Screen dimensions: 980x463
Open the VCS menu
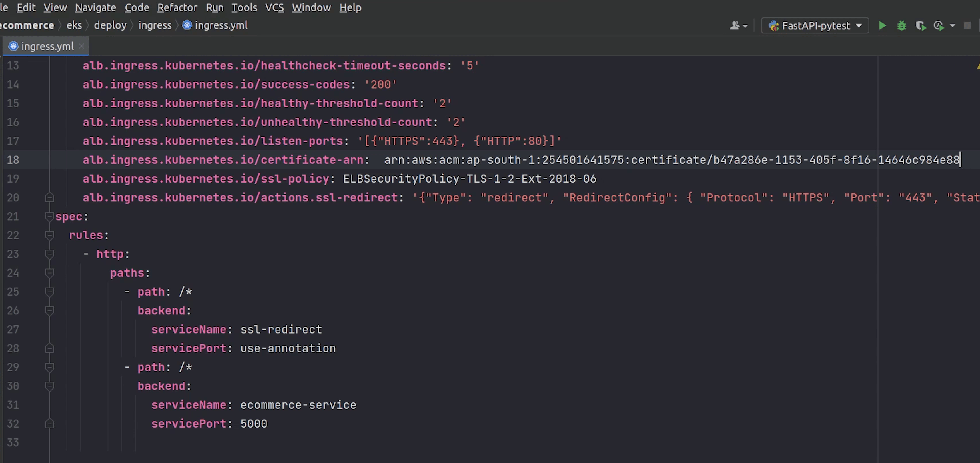pos(274,7)
